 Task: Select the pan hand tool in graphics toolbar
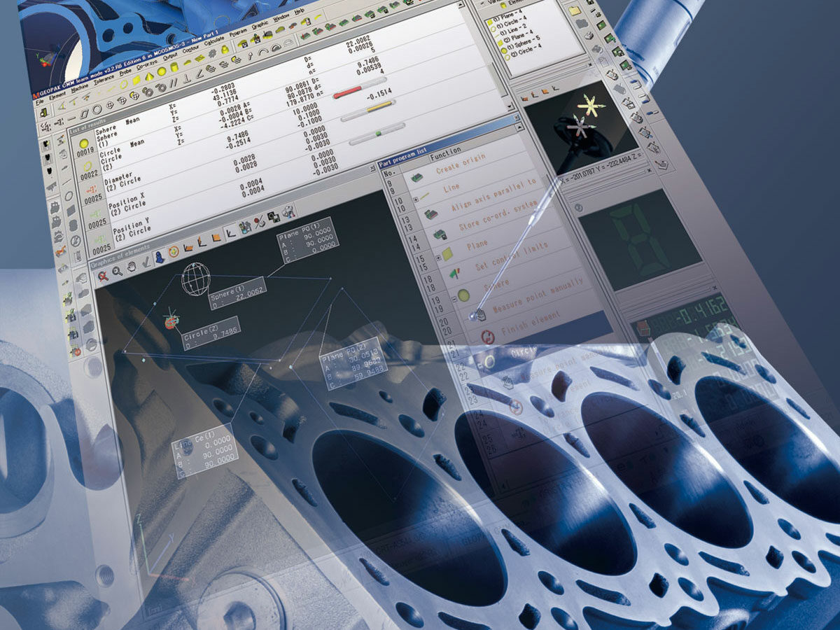[x=131, y=266]
